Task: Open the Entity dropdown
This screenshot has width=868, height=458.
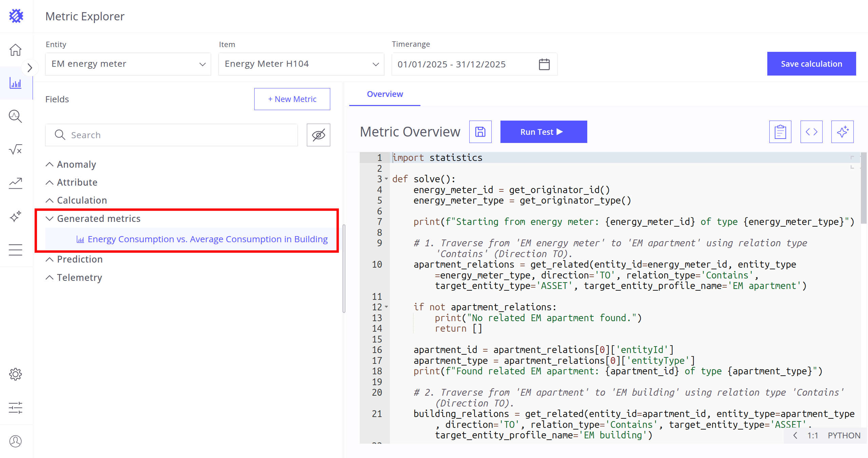Action: pos(128,64)
